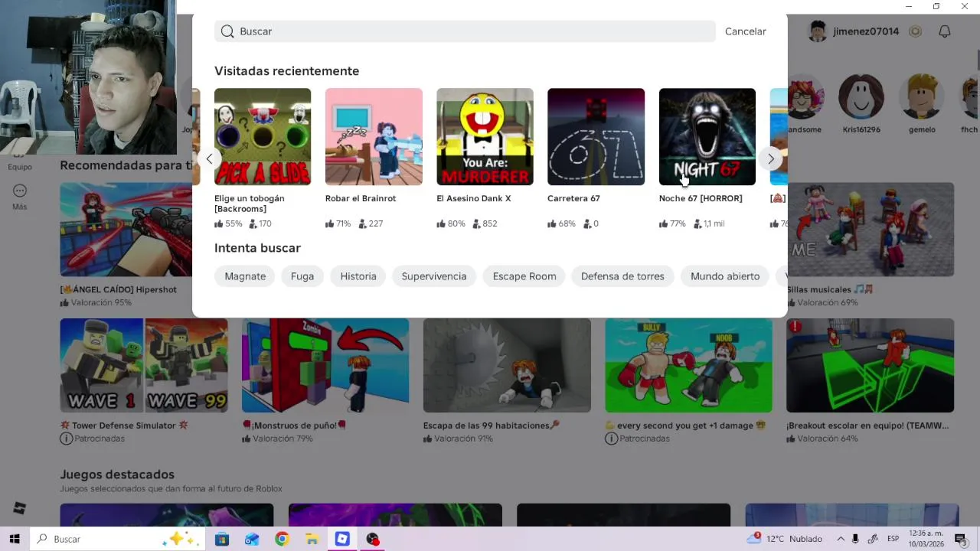Screen dimensions: 980x551
Task: Open friend Kris161296 avatar
Action: 861,96
